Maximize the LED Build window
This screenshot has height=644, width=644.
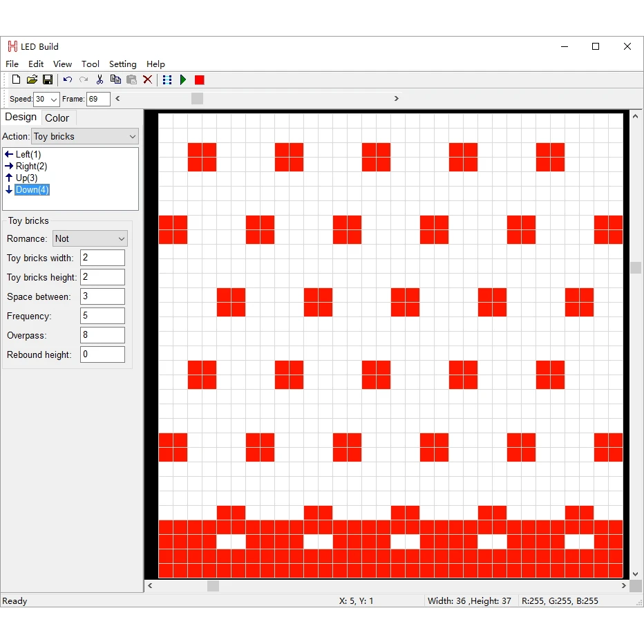[596, 46]
